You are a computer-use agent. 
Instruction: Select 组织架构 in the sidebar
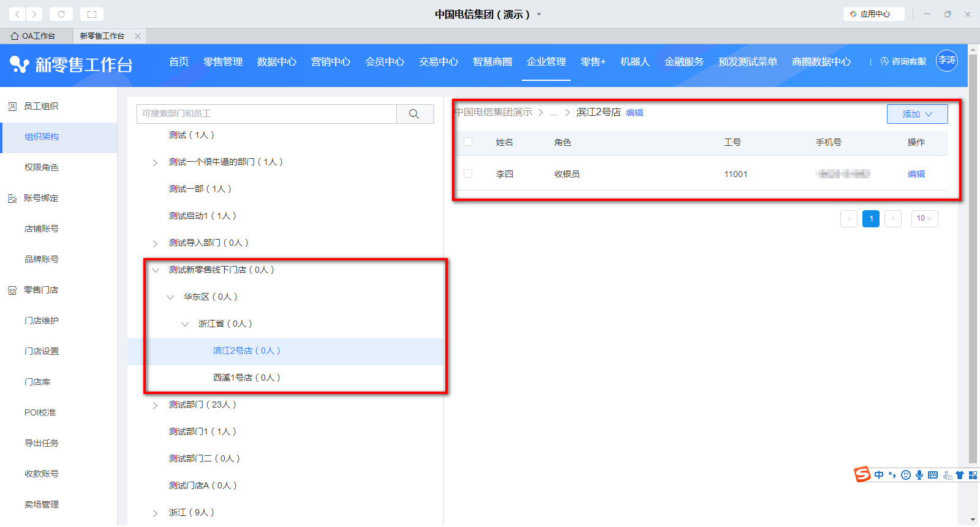[59, 137]
